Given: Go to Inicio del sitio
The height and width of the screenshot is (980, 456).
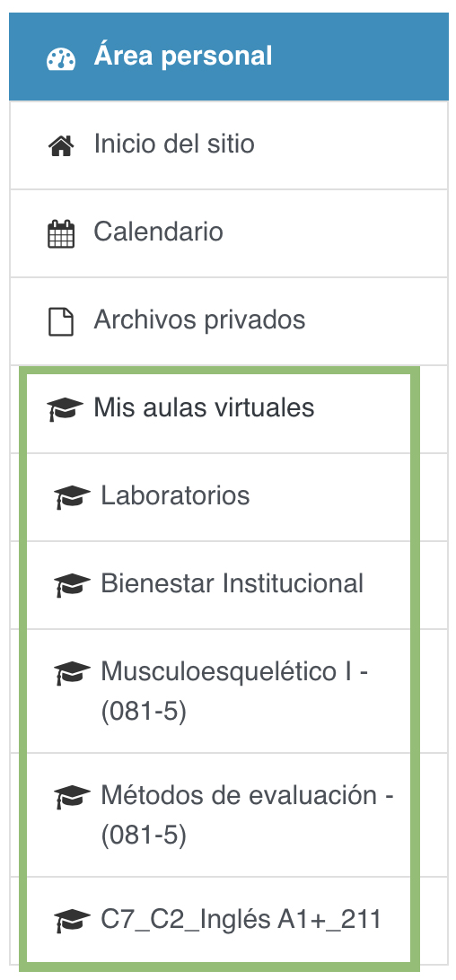Looking at the screenshot, I should pos(229,145).
